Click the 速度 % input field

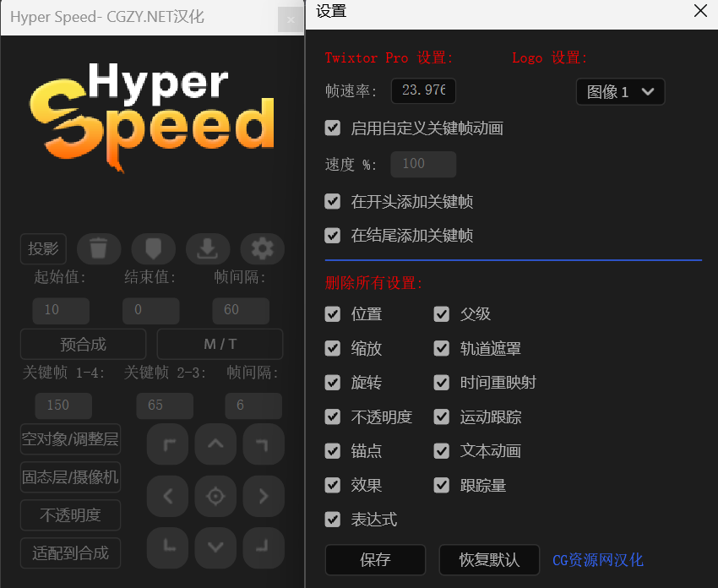[423, 164]
